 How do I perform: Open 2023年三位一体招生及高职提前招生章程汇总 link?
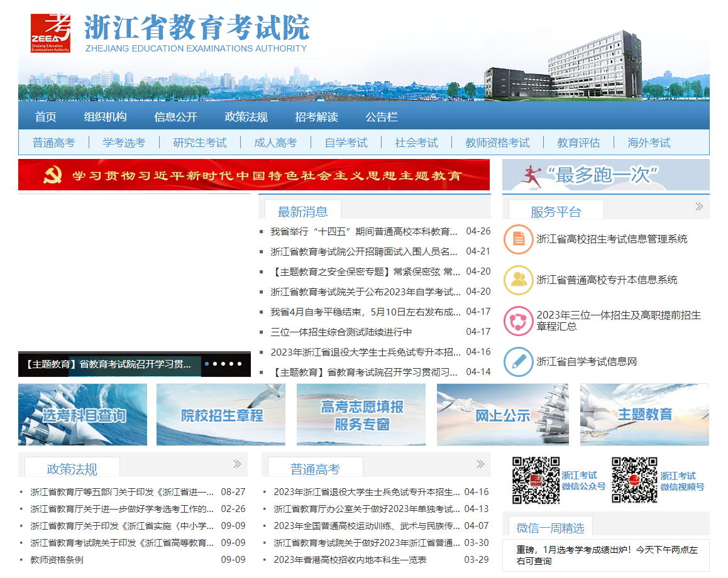[x=619, y=320]
